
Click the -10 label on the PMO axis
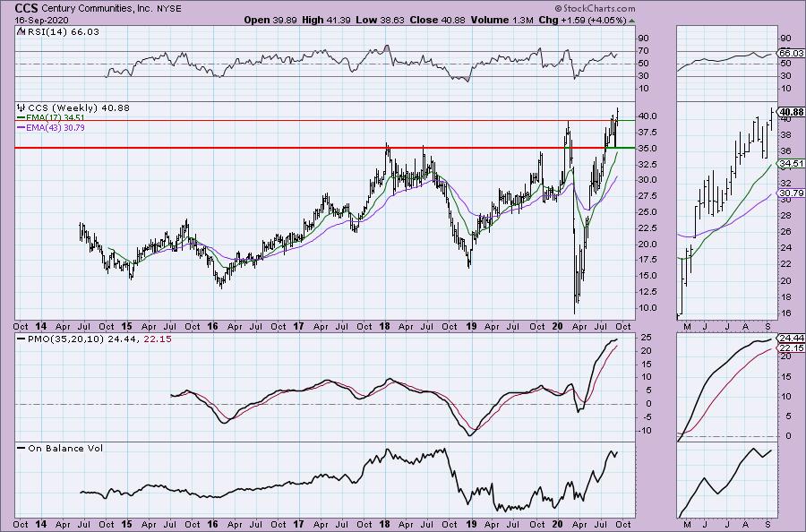pos(645,430)
